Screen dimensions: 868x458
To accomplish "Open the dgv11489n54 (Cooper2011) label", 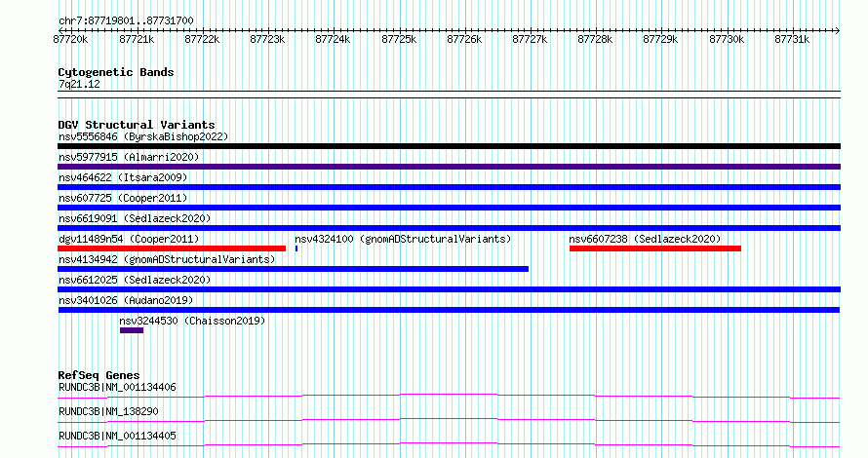I will click(129, 239).
